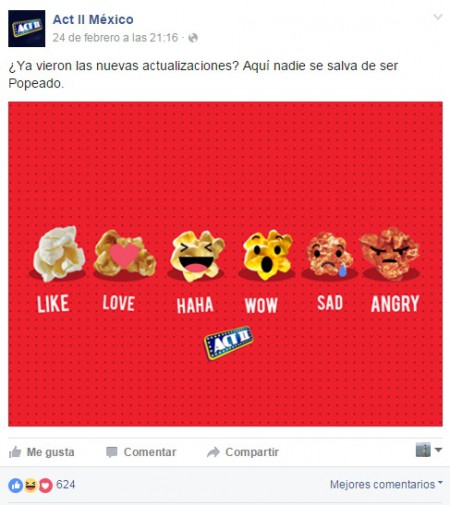Expand the post options chevron menu
The width and height of the screenshot is (450, 505).
438,17
